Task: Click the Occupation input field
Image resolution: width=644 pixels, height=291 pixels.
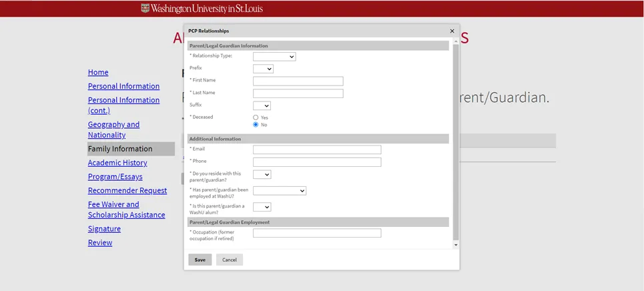Action: click(x=316, y=234)
